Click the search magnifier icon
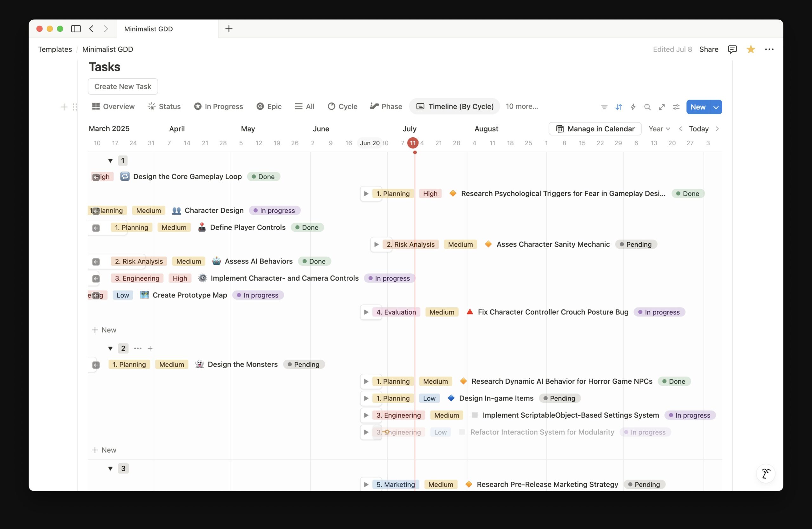This screenshot has width=812, height=529. tap(647, 107)
